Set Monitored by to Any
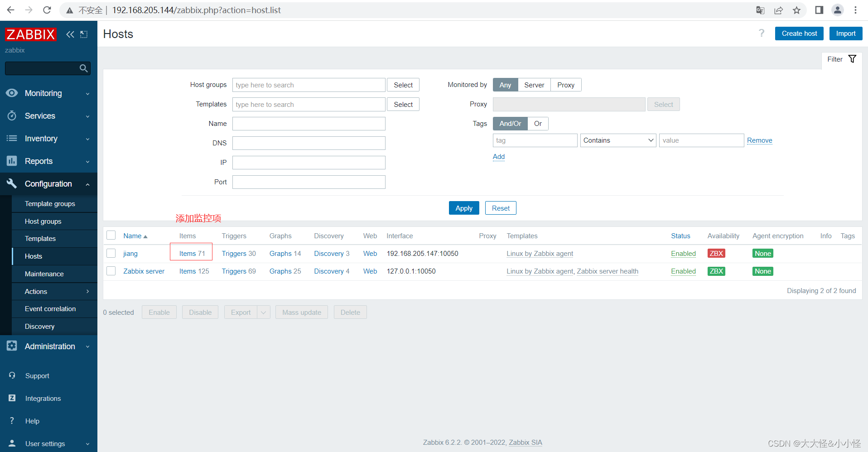 tap(506, 85)
